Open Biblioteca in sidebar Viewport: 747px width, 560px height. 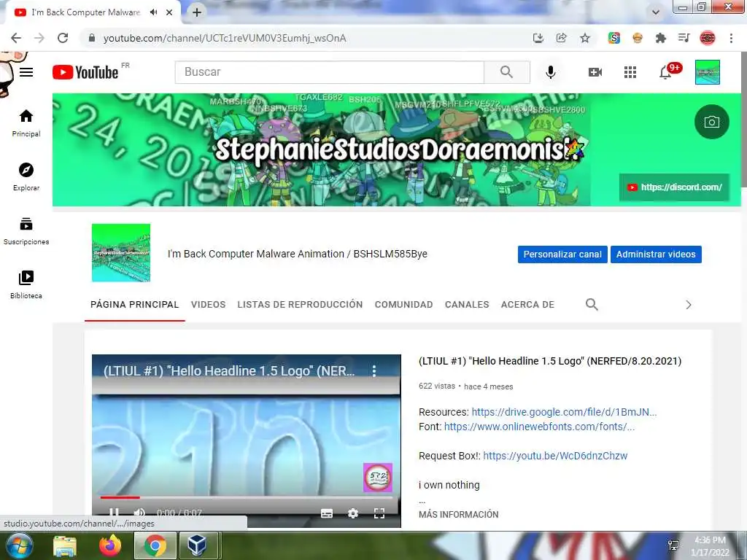[x=26, y=284]
